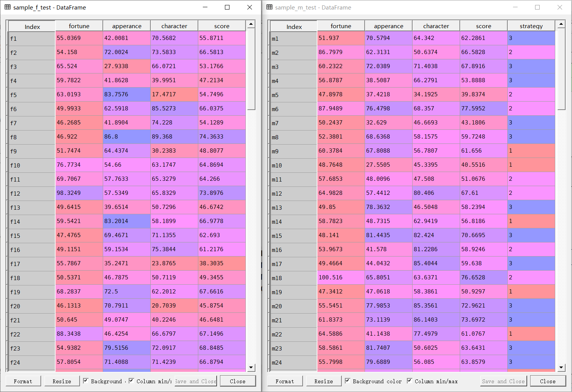Click the vertical scrollbar thumb in sample_f_test
572x392 pixels.
point(251,69)
